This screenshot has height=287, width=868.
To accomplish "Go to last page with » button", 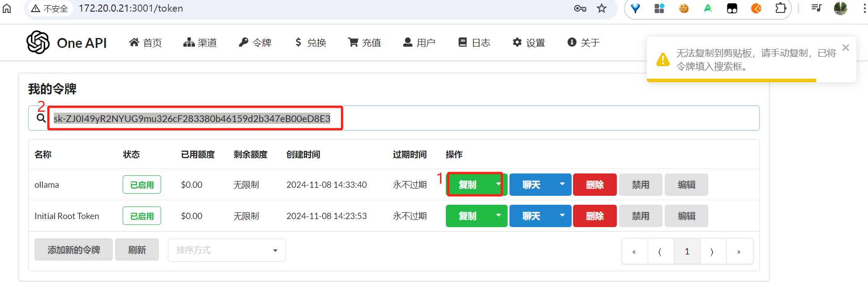I will (x=739, y=252).
